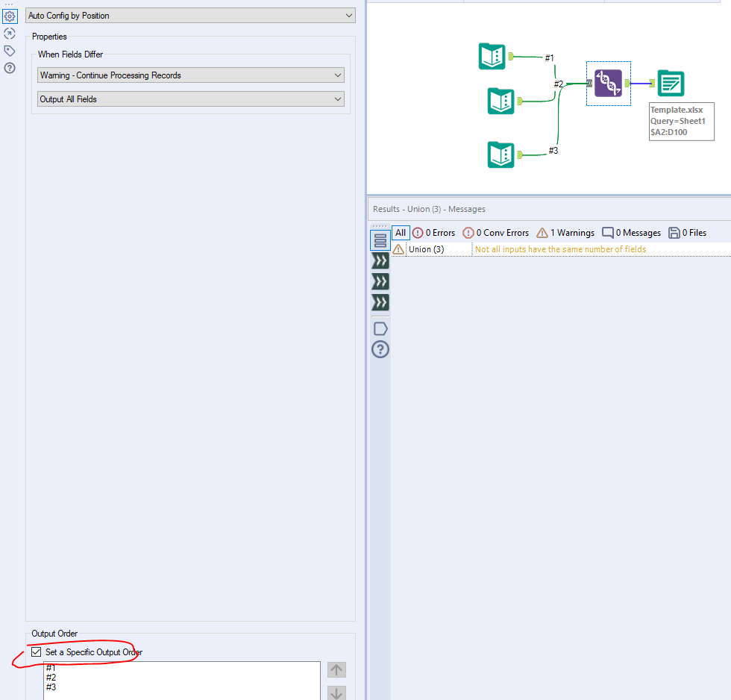Select #3 in output order list
Screen dimensions: 731x700
point(51,687)
